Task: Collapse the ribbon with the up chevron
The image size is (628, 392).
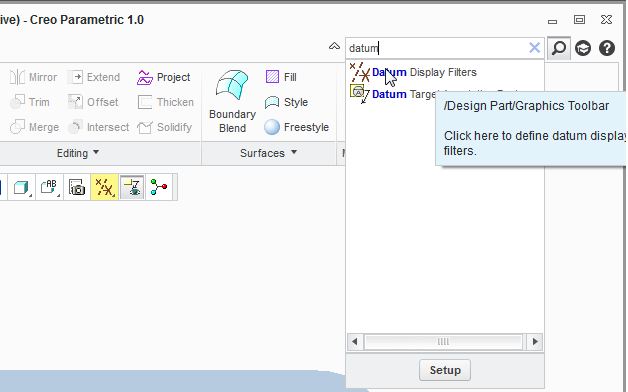Action: pyautogui.click(x=334, y=46)
